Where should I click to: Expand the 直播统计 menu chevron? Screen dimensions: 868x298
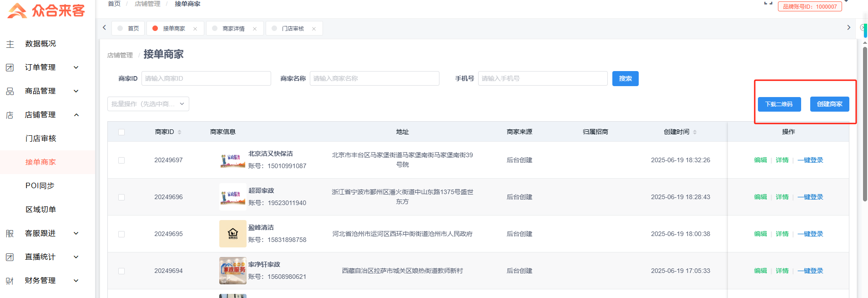[x=76, y=257]
